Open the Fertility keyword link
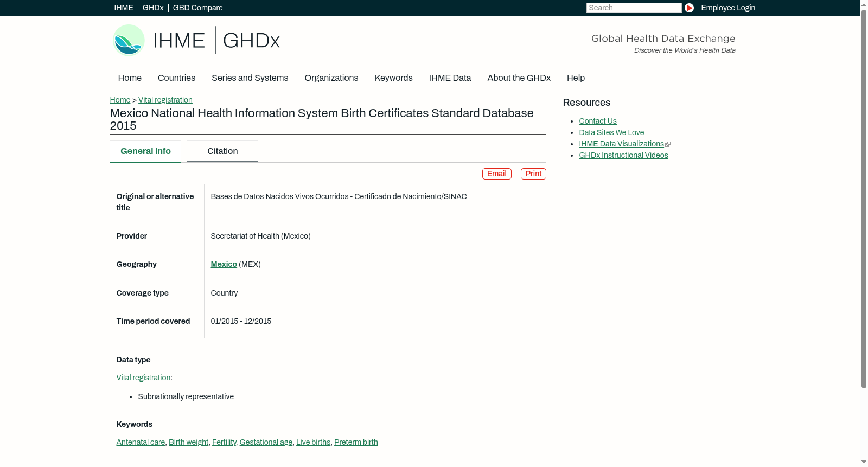868x467 pixels. pos(224,442)
